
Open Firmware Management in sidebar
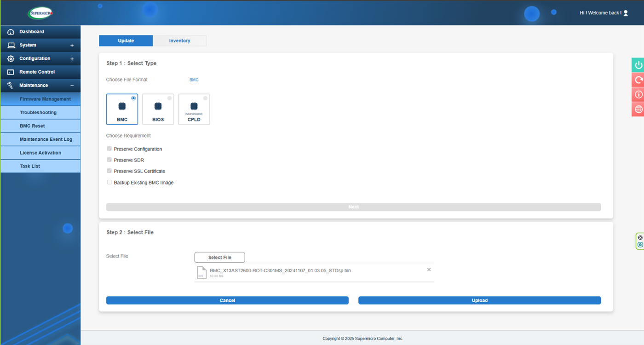coord(40,99)
